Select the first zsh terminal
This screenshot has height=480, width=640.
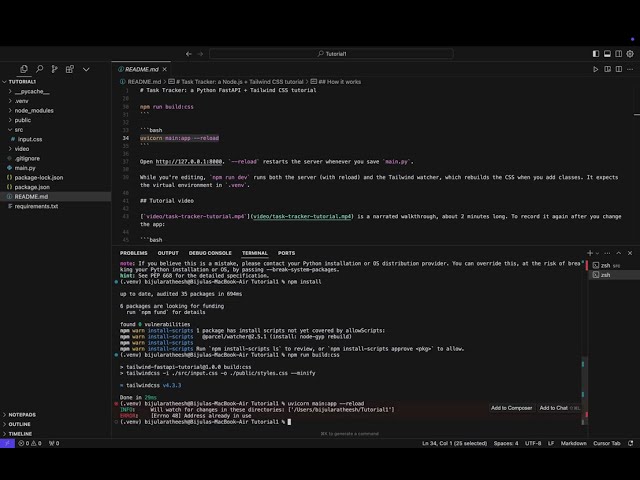pos(614,265)
